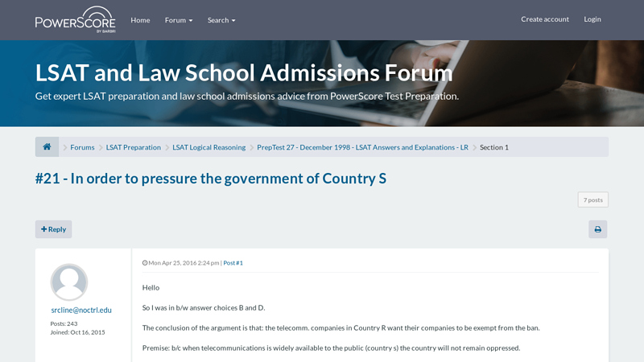The image size is (644, 362).
Task: Select the Section 1 breadcrumb
Action: click(494, 147)
